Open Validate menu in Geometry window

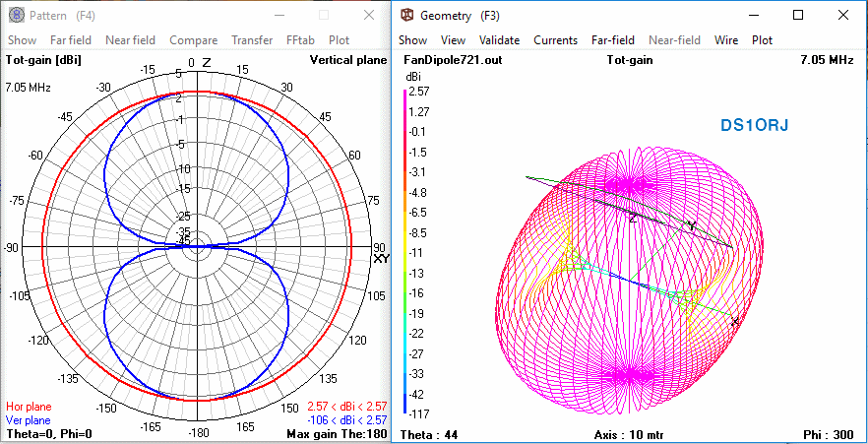tap(499, 39)
